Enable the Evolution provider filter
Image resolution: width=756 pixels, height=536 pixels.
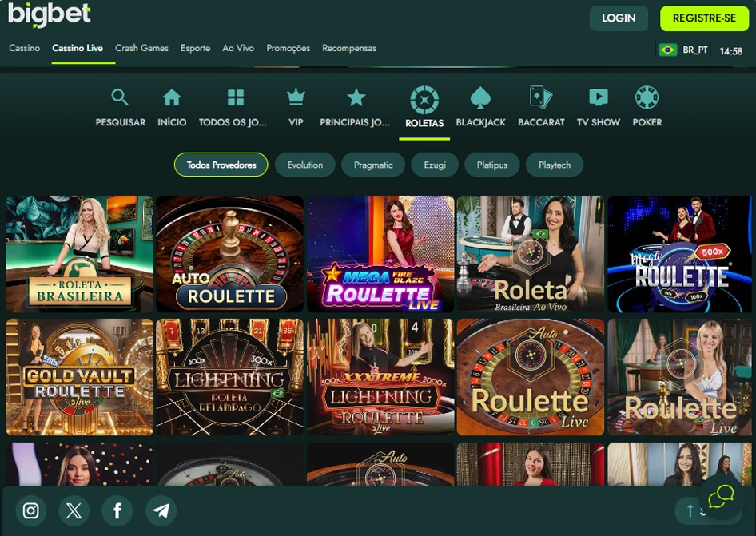pos(304,165)
